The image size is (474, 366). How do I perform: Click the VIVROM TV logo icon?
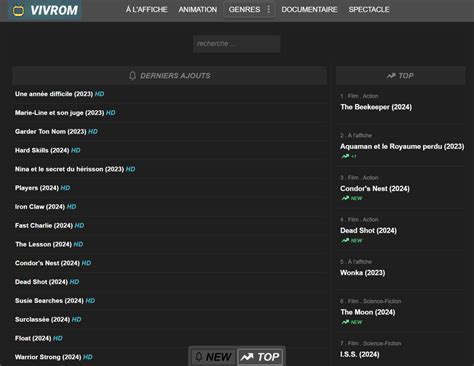tap(18, 11)
